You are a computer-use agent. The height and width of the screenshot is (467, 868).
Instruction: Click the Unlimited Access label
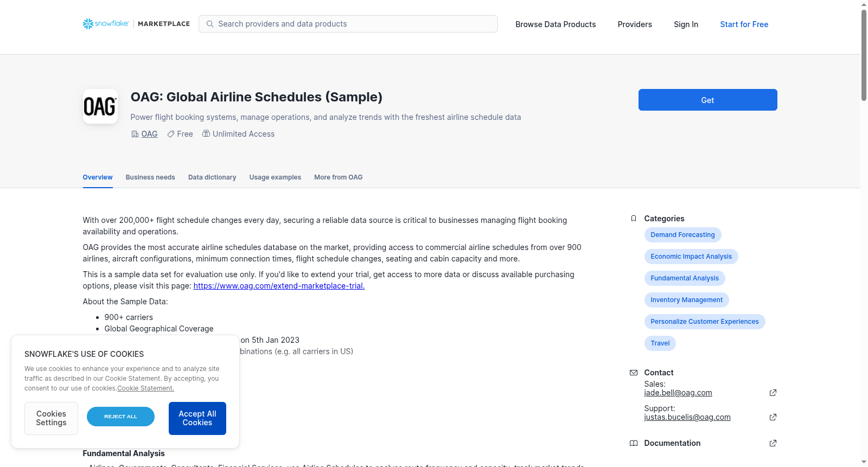pos(244,134)
